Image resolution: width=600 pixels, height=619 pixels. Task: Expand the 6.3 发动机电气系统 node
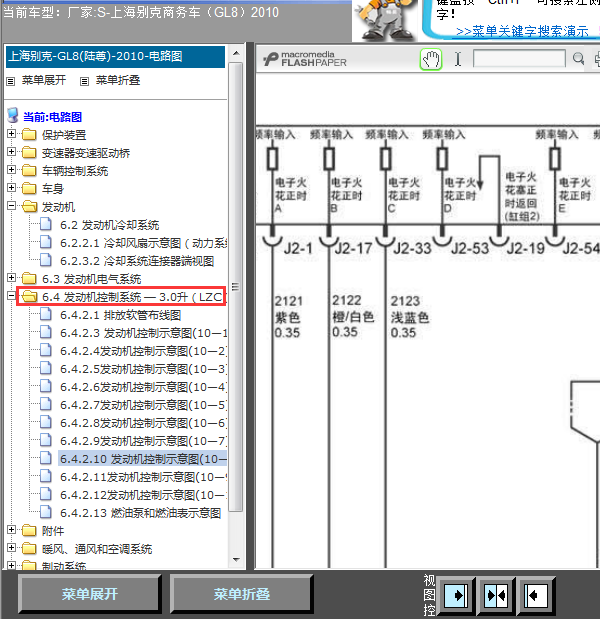tap(11, 278)
